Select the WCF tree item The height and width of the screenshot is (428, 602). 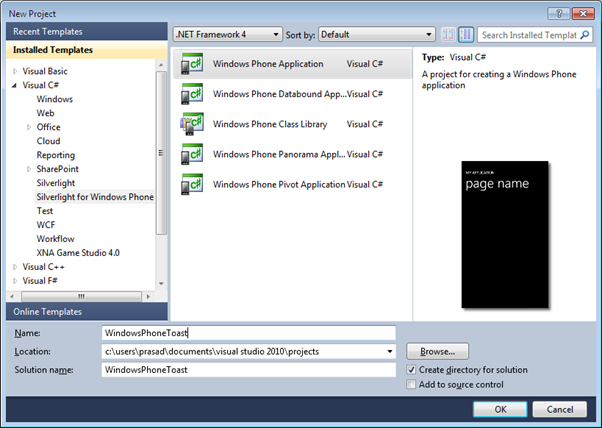[x=46, y=225]
